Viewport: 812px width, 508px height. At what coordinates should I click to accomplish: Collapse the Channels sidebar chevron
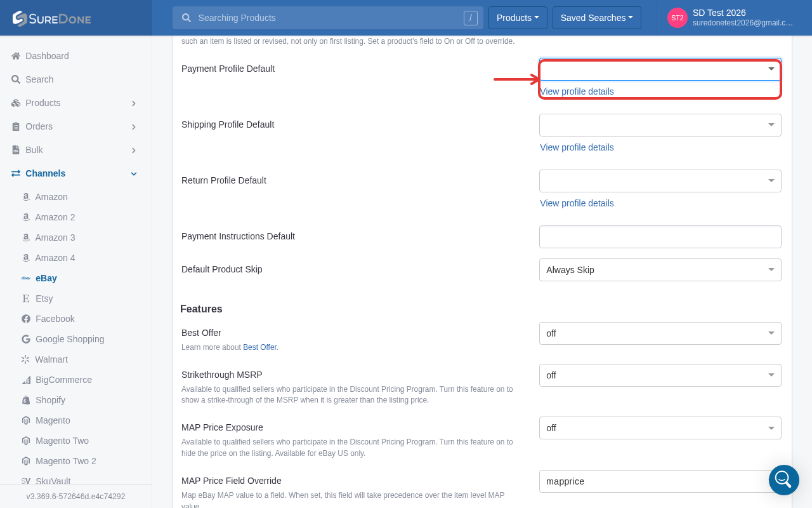[134, 173]
